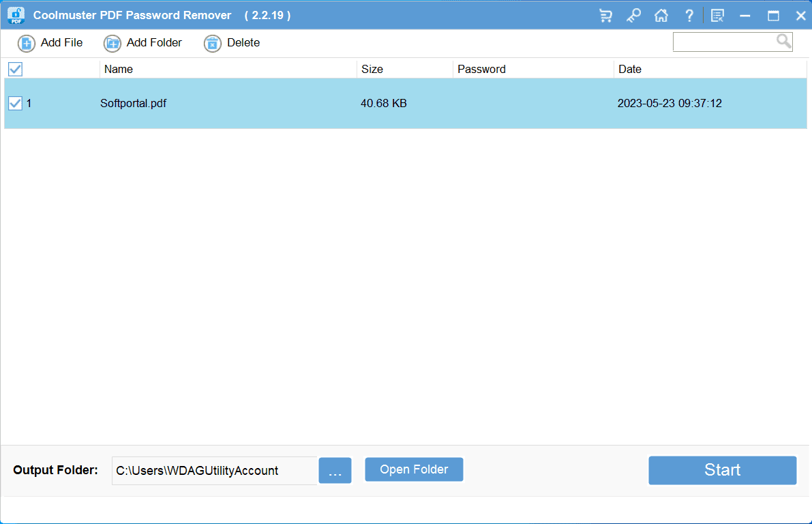The width and height of the screenshot is (812, 524).
Task: Browse output folder with the ... button
Action: [335, 471]
